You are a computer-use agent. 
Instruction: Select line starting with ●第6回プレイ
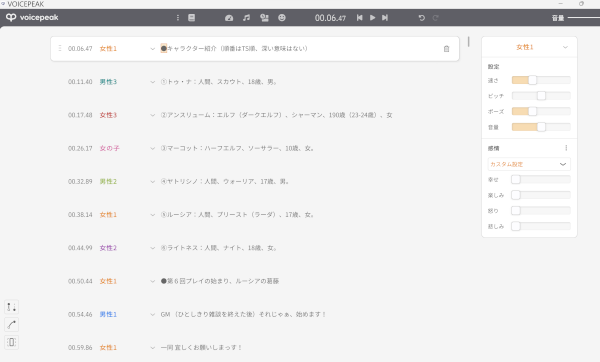click(x=220, y=281)
